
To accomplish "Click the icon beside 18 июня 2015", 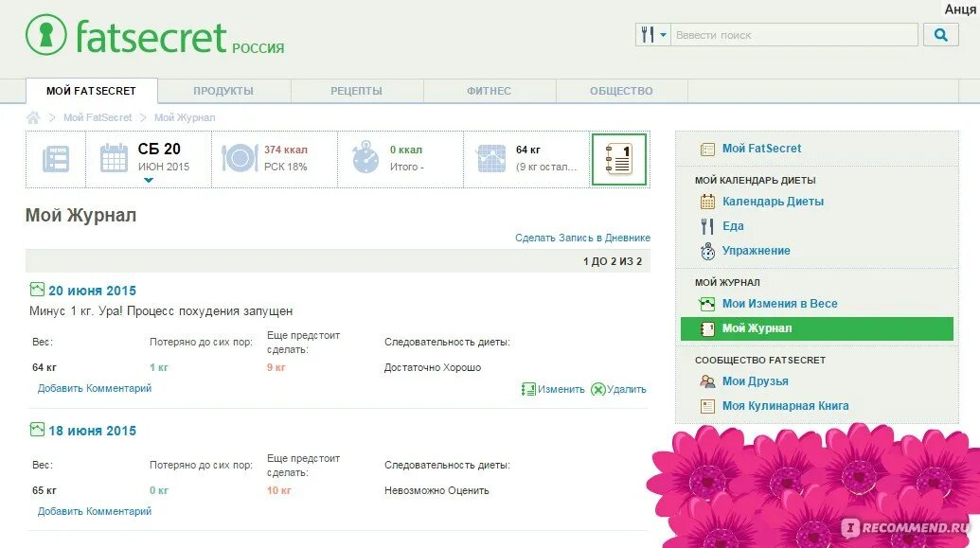I will [37, 430].
